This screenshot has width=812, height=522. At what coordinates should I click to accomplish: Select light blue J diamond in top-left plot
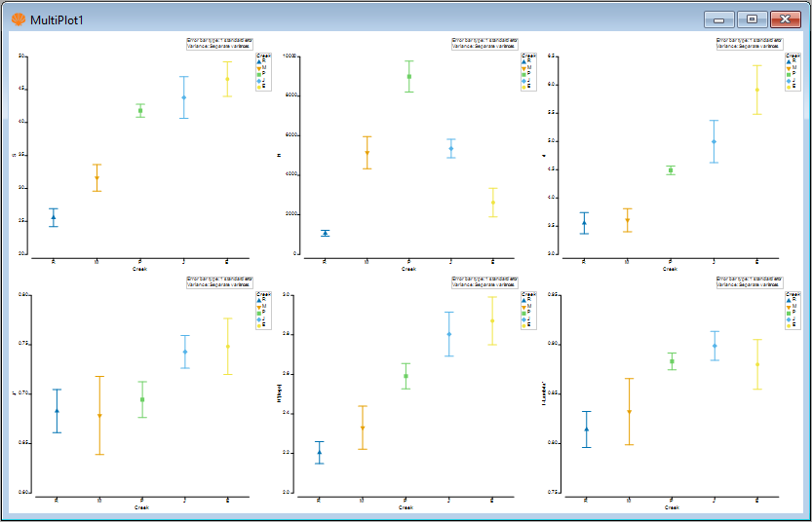[184, 97]
